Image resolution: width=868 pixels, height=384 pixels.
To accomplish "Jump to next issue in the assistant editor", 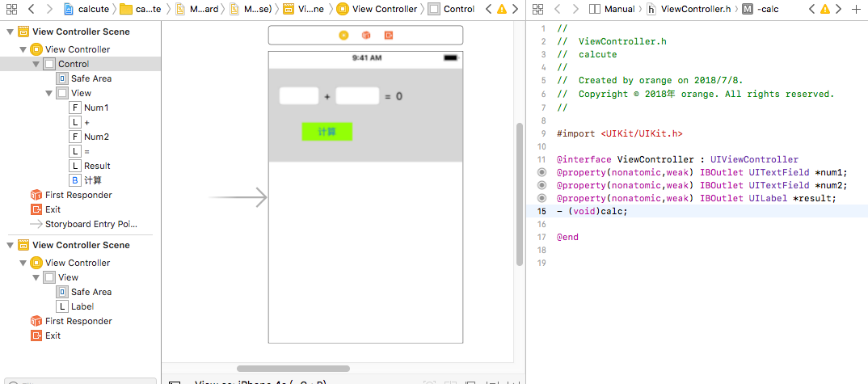I will coord(839,9).
